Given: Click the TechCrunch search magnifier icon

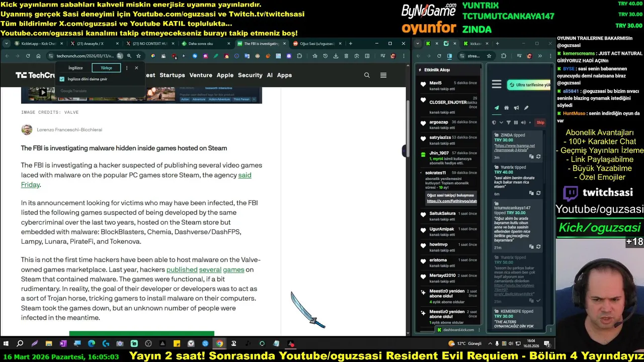Looking at the screenshot, I should point(367,75).
